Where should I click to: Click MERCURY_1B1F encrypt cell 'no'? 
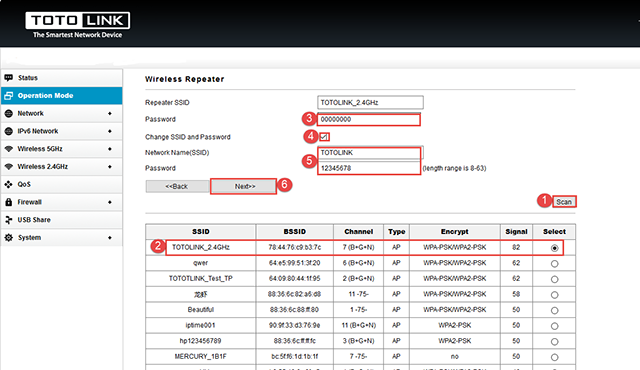coord(455,356)
